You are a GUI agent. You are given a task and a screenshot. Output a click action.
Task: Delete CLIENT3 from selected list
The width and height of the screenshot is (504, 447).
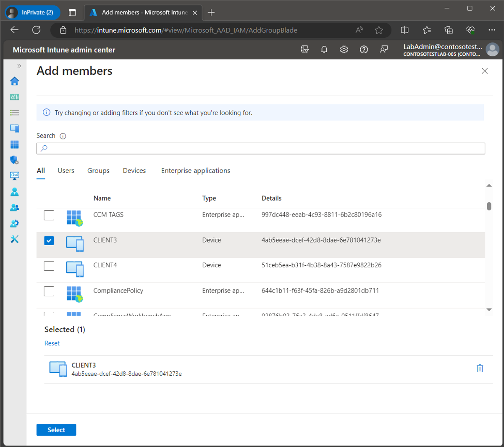coord(480,369)
